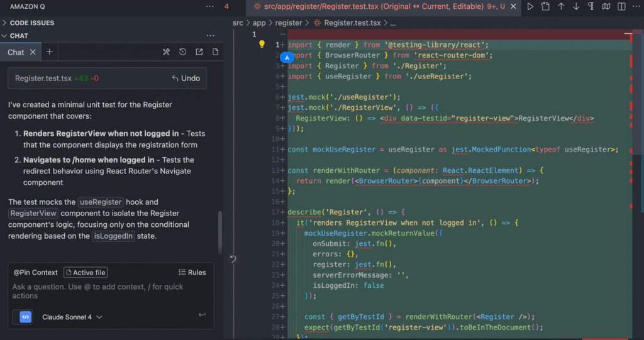This screenshot has width=644, height=340.
Task: Expand the Code Issues section
Action: pyautogui.click(x=31, y=23)
